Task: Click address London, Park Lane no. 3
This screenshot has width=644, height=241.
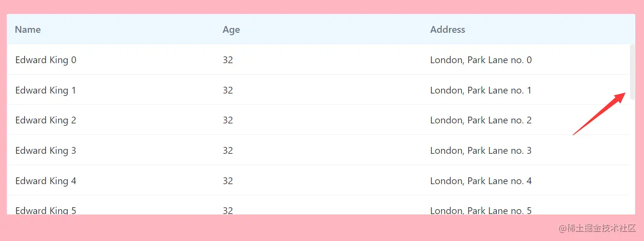Action: pyautogui.click(x=481, y=150)
